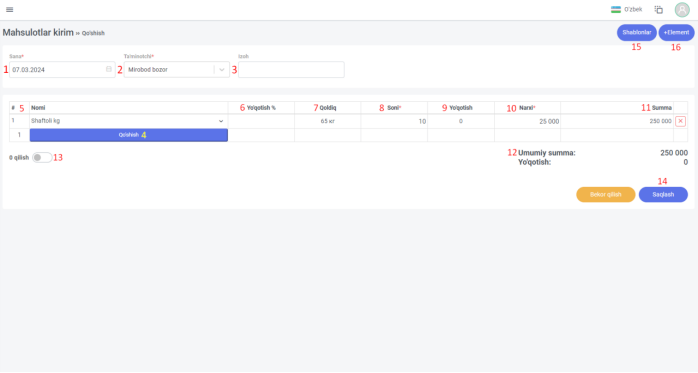Screen dimensions: 698x373
Task: Click the Yo'qotish value 0 in row
Action: pos(461,121)
